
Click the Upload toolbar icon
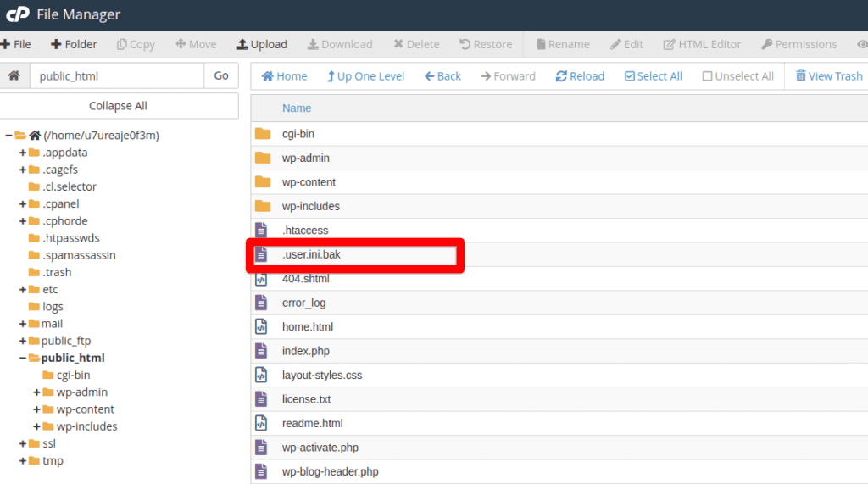(242, 44)
